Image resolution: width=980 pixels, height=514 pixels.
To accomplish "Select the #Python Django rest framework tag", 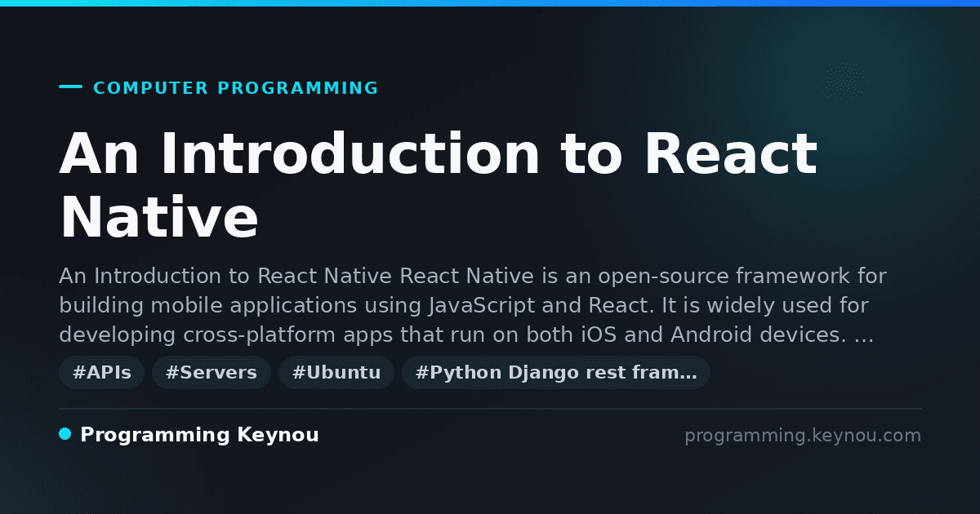I will 556,373.
